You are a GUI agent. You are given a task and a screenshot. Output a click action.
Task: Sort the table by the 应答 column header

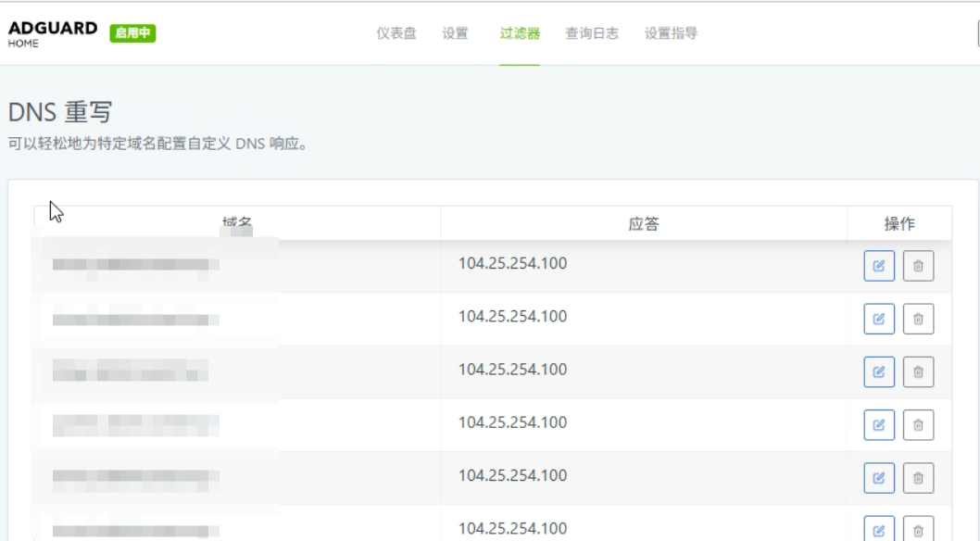click(644, 224)
